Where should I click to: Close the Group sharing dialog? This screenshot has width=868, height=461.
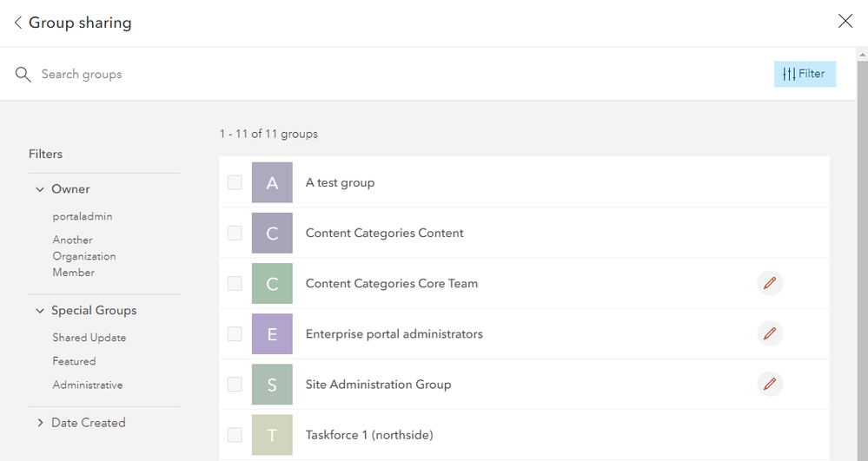click(845, 22)
